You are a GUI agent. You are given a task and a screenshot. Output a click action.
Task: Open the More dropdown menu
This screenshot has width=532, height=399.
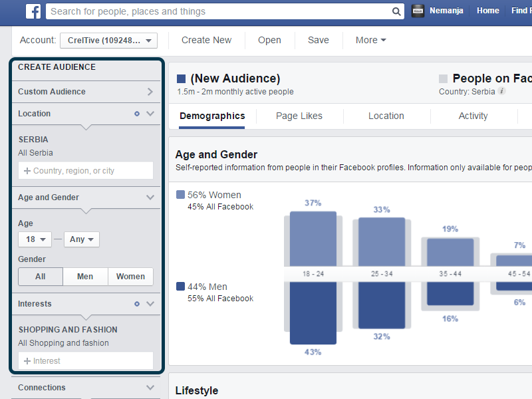pos(370,40)
